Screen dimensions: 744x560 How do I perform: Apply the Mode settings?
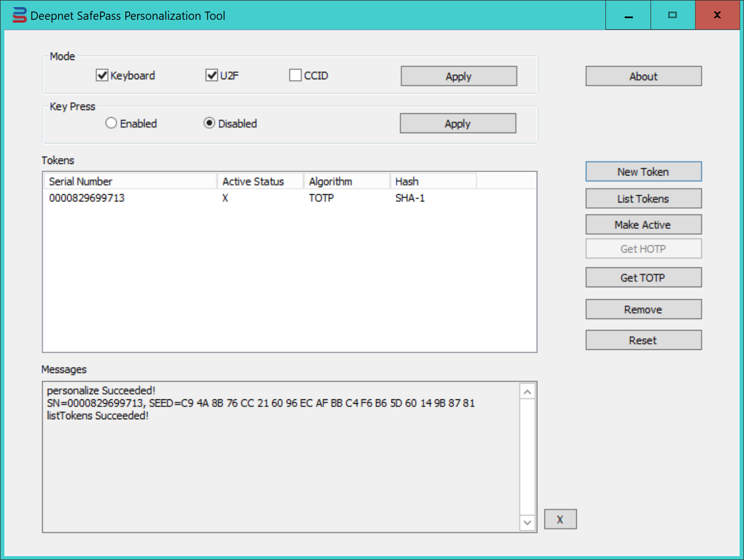(458, 76)
